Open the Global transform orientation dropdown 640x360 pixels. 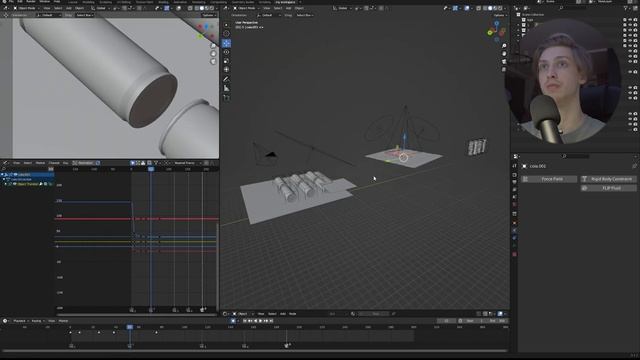[342, 8]
